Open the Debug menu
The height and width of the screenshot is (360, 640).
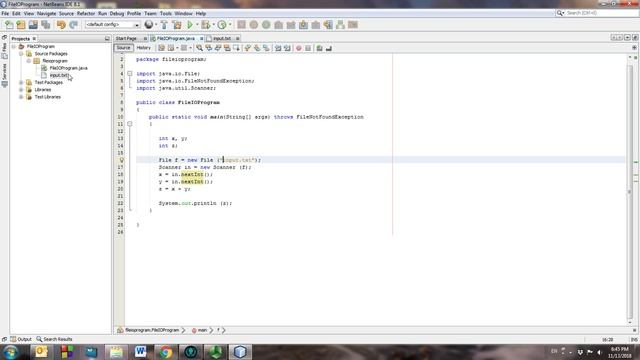point(117,13)
